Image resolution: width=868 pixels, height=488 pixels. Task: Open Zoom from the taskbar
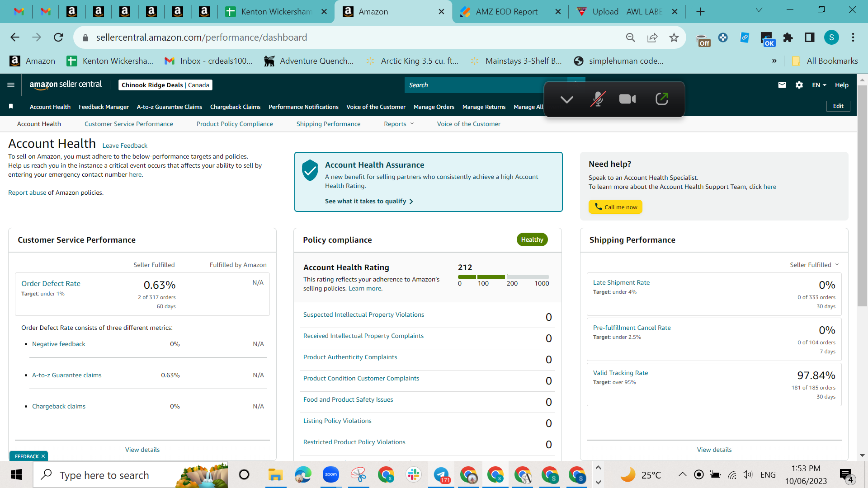point(331,474)
